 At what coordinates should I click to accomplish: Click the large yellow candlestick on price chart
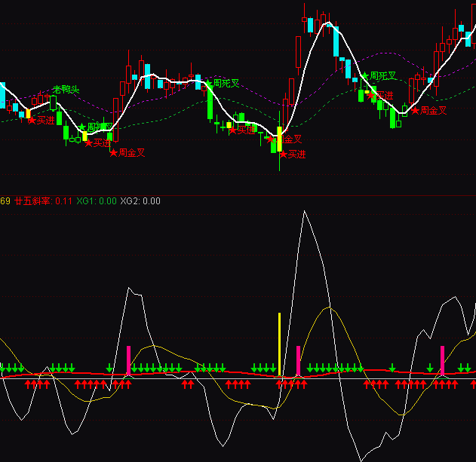(280, 139)
